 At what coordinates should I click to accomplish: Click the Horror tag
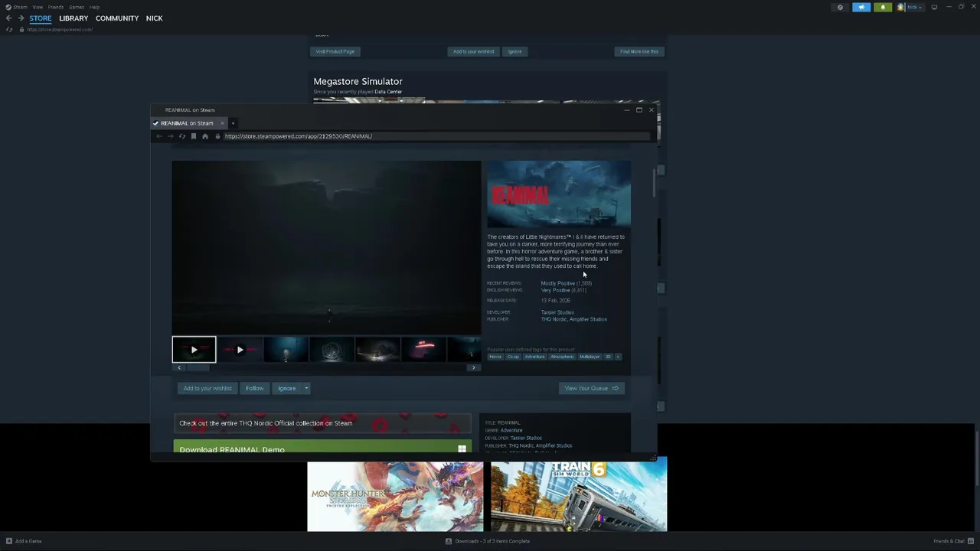point(495,357)
